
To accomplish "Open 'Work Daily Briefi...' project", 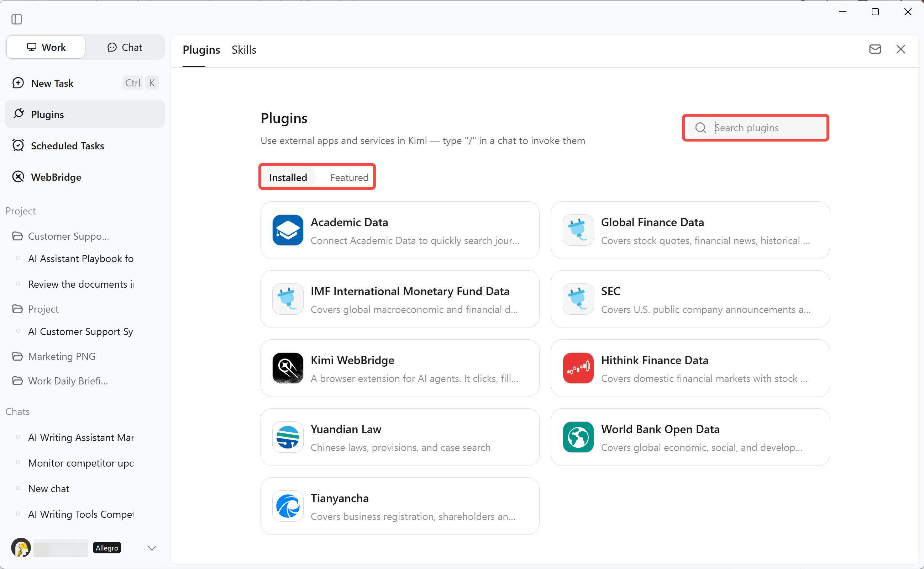I will coord(68,381).
